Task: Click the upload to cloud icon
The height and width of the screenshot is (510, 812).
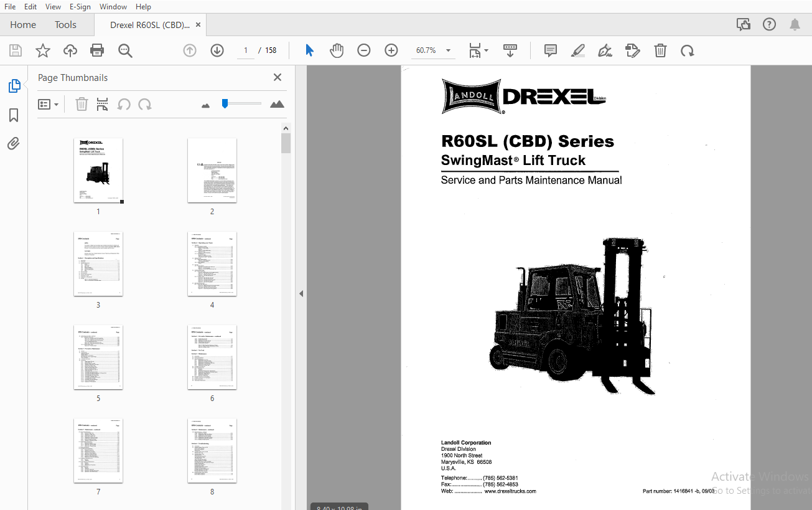Action: pos(70,50)
